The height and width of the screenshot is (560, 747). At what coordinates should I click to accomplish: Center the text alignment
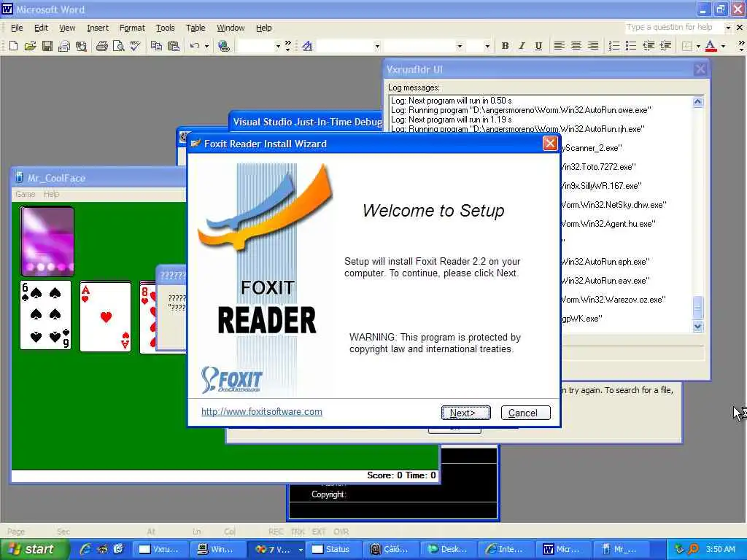tap(576, 46)
